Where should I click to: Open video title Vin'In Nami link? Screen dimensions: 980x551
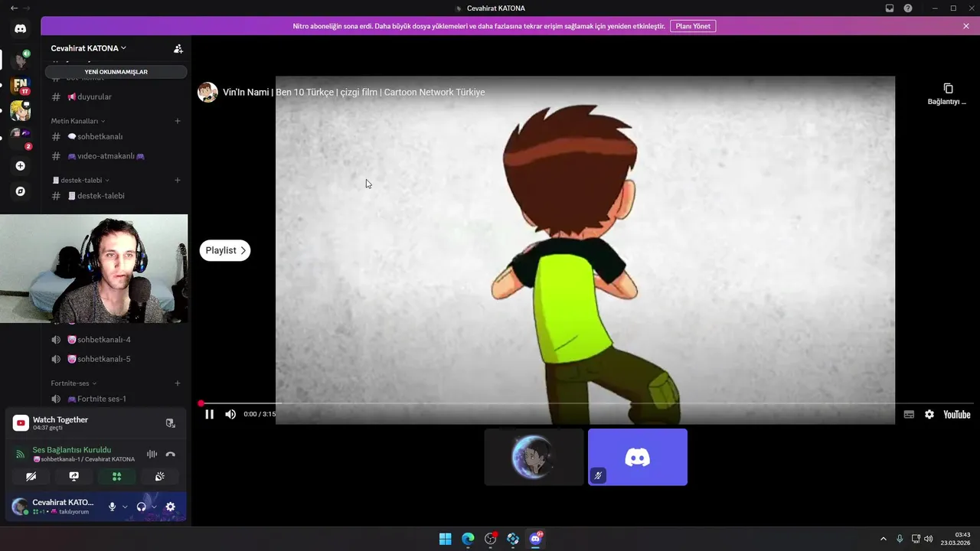354,92
